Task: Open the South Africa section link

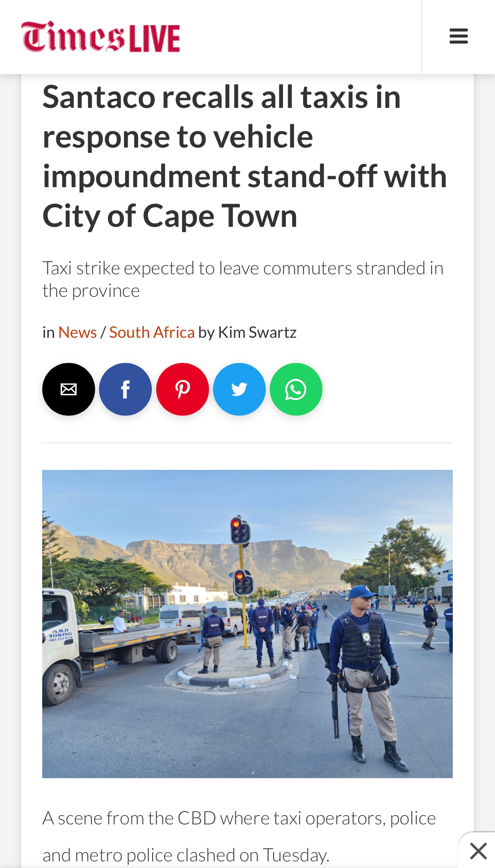Action: click(x=152, y=332)
